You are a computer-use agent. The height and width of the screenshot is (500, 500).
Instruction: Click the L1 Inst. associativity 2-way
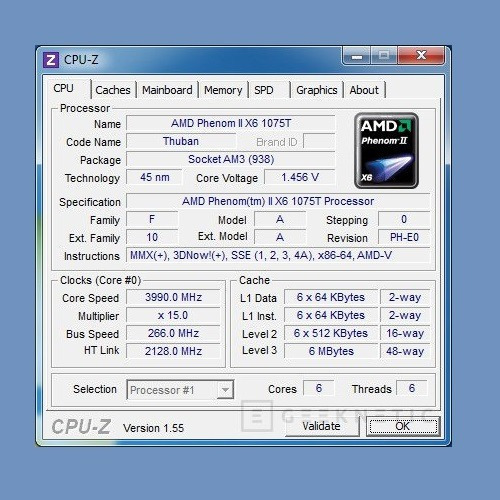[405, 315]
